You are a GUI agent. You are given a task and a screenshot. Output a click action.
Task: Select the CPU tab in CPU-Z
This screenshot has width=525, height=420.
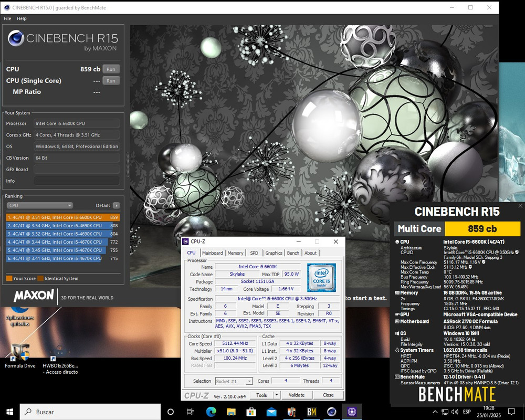click(x=191, y=253)
